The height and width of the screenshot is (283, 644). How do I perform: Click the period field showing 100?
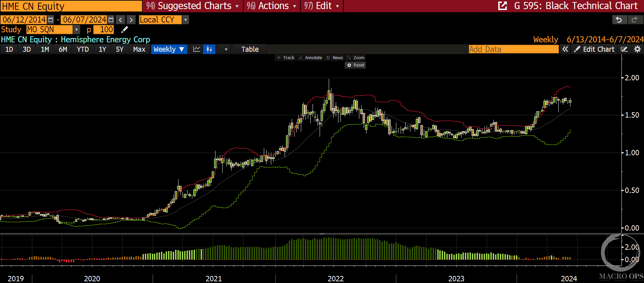pos(104,30)
